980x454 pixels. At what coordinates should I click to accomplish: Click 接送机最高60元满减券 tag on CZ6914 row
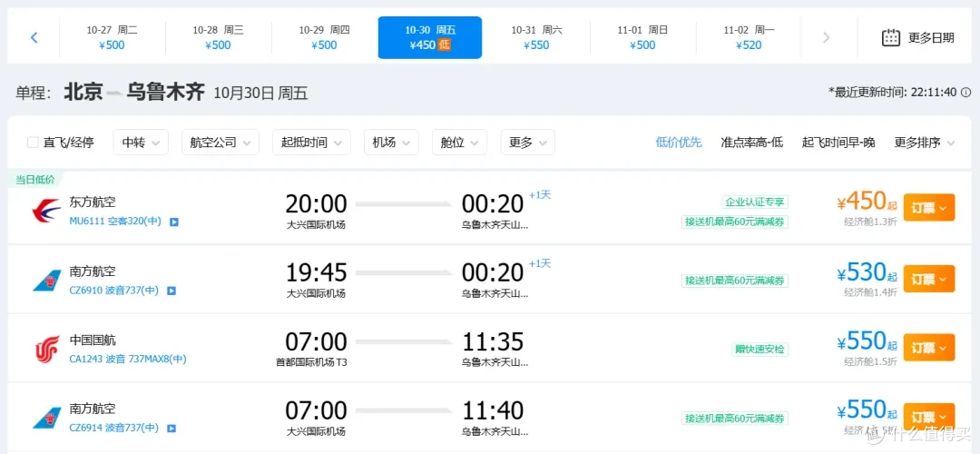pyautogui.click(x=735, y=419)
